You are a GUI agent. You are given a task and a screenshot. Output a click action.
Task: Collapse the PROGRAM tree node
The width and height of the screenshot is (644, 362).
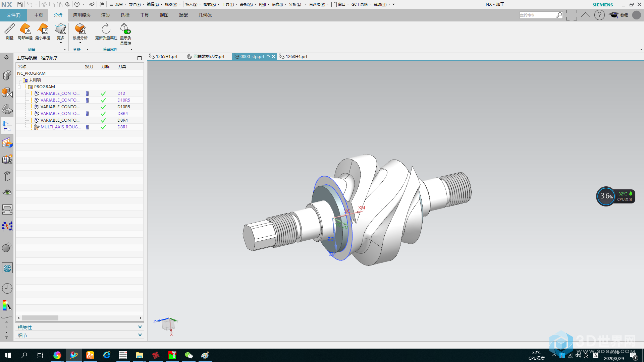click(19, 87)
